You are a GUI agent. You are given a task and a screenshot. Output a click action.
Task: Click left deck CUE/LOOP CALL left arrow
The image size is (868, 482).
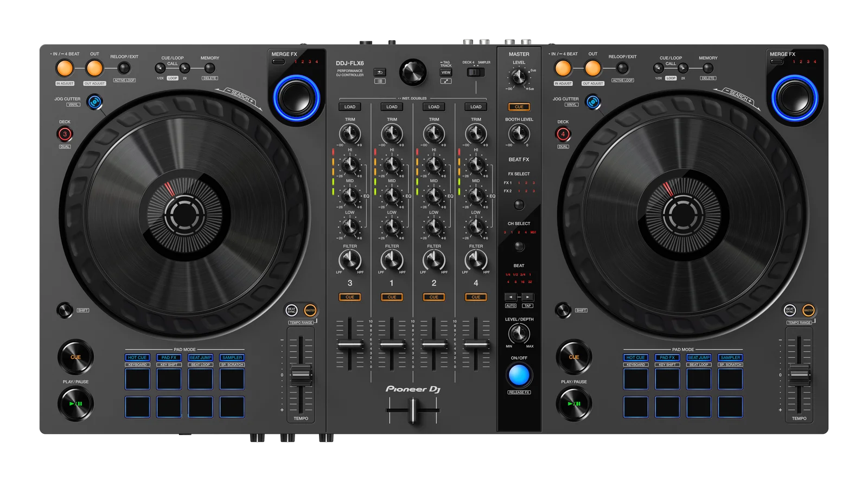(160, 68)
